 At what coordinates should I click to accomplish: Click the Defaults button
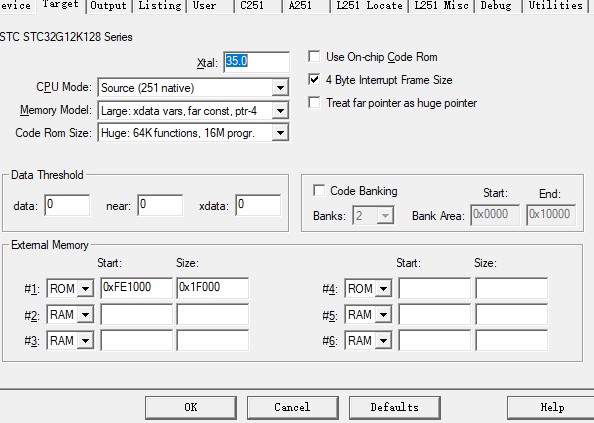click(395, 407)
